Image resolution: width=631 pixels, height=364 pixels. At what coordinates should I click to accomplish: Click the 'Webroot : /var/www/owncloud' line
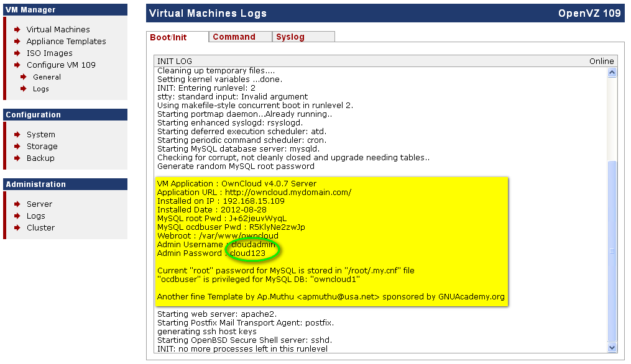(x=218, y=236)
